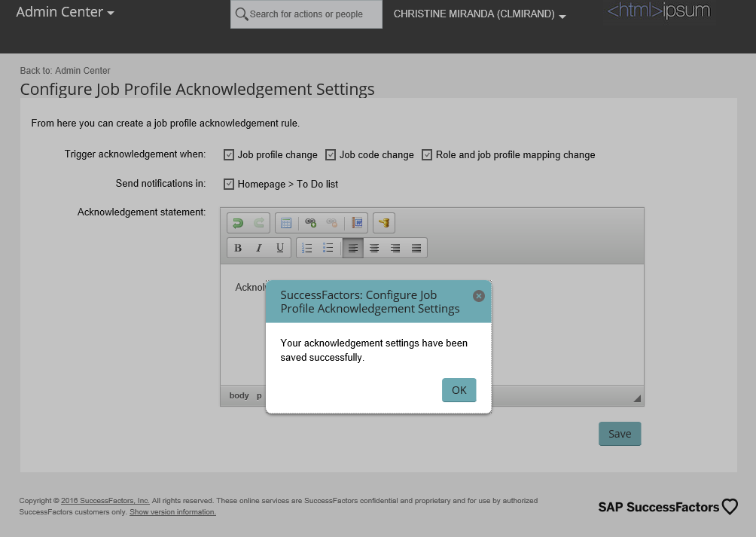This screenshot has height=537, width=756.
Task: Click the search magnifier icon
Action: (241, 14)
